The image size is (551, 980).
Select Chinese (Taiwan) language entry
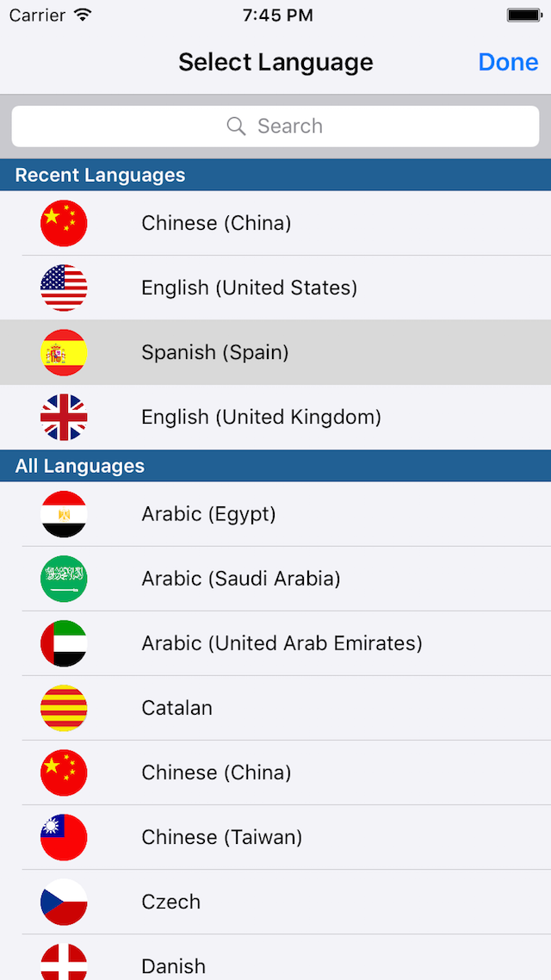coord(275,837)
